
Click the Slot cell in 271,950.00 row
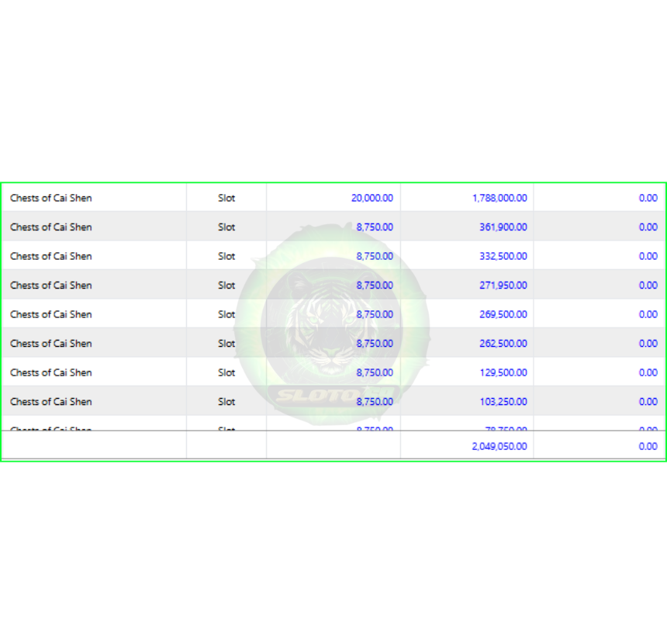click(x=226, y=286)
